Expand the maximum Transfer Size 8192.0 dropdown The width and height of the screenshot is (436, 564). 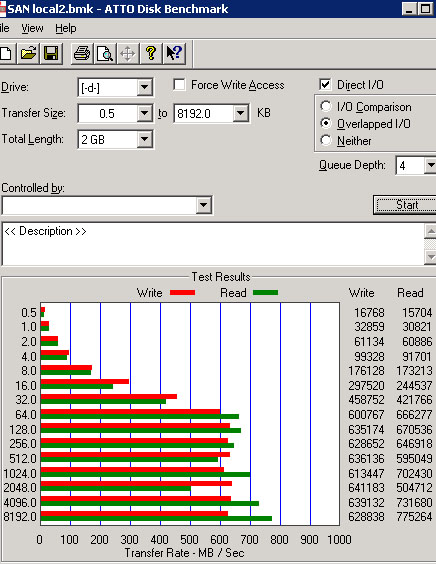[240, 114]
